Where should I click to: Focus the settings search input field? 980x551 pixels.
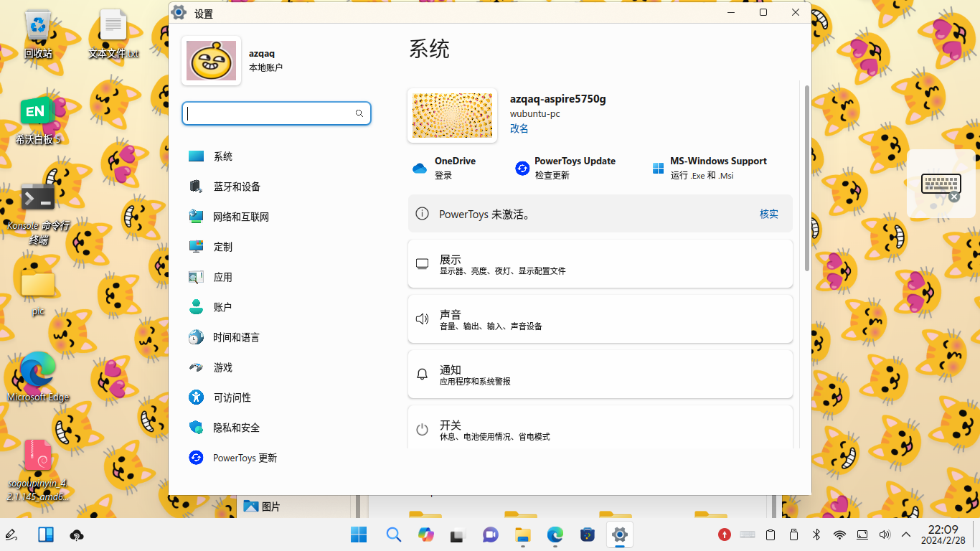pyautogui.click(x=276, y=113)
